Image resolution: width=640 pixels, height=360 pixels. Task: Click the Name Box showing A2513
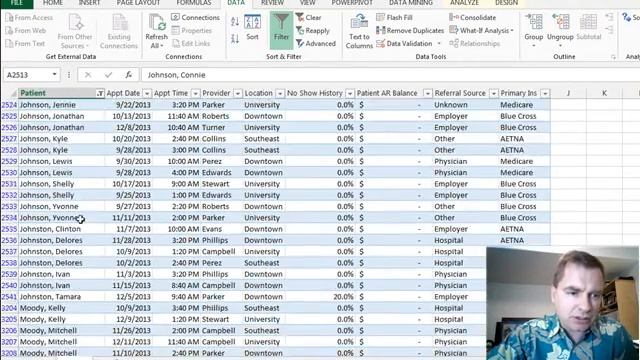27,75
